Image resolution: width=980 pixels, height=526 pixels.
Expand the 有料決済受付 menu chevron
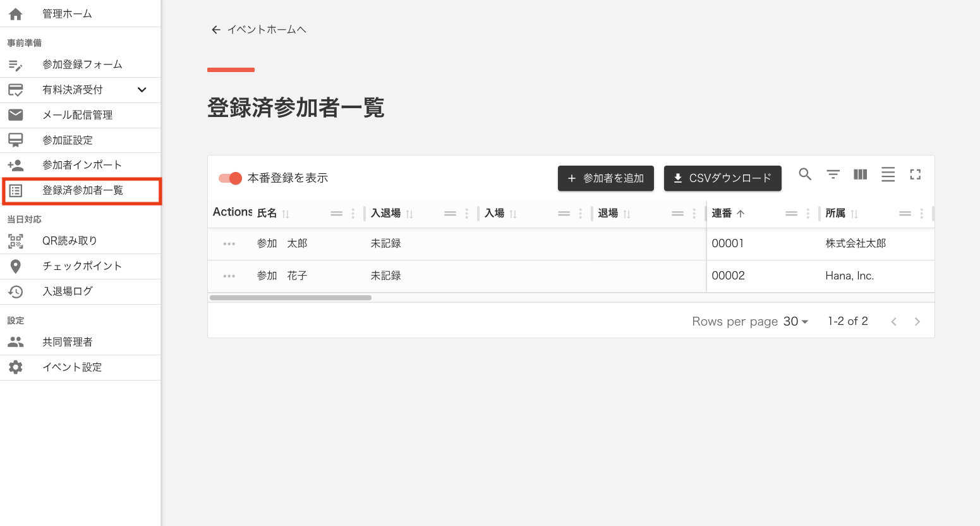142,90
